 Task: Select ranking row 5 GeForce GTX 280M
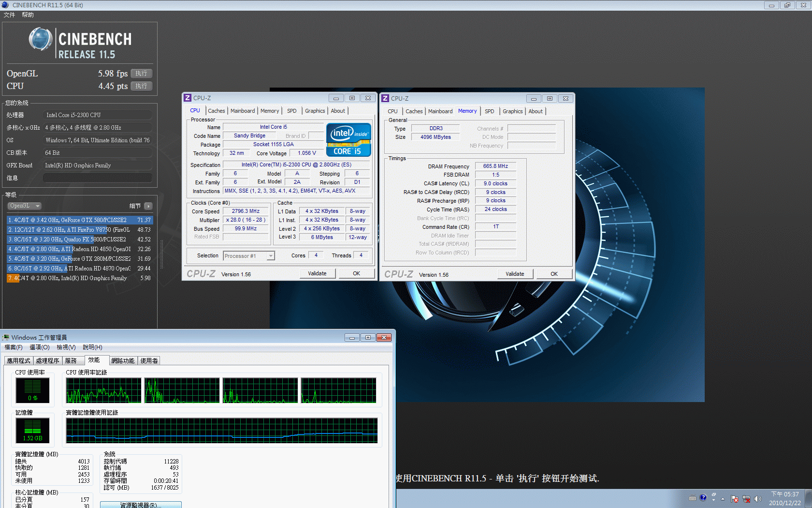point(79,259)
